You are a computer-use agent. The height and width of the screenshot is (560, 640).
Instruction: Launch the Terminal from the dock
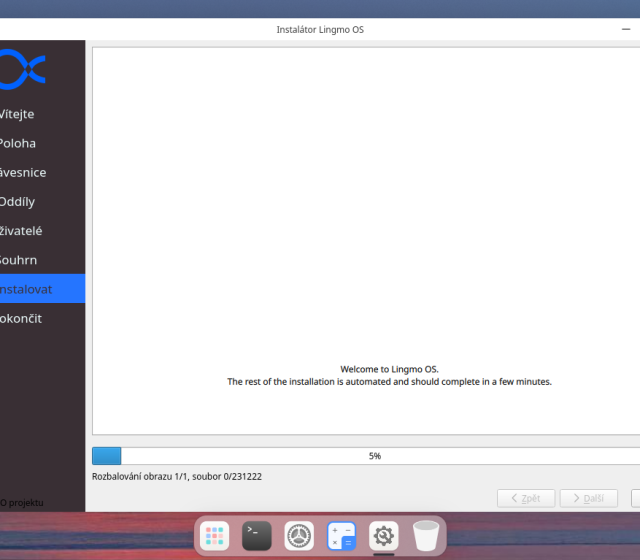(257, 536)
